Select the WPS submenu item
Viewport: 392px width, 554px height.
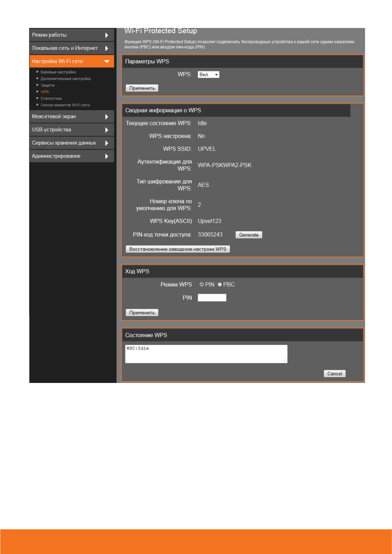pyautogui.click(x=45, y=92)
